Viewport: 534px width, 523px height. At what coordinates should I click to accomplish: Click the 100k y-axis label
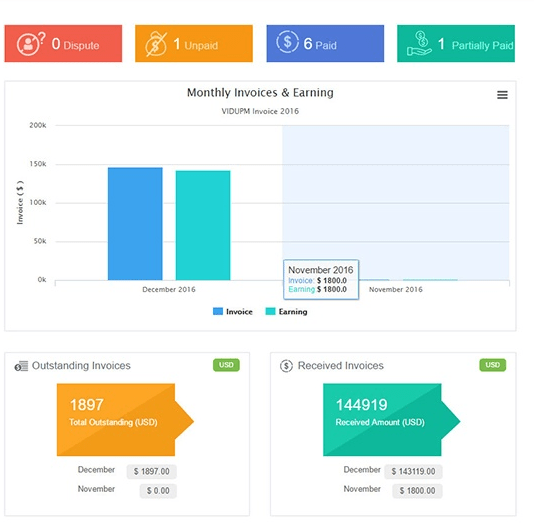tap(38, 203)
